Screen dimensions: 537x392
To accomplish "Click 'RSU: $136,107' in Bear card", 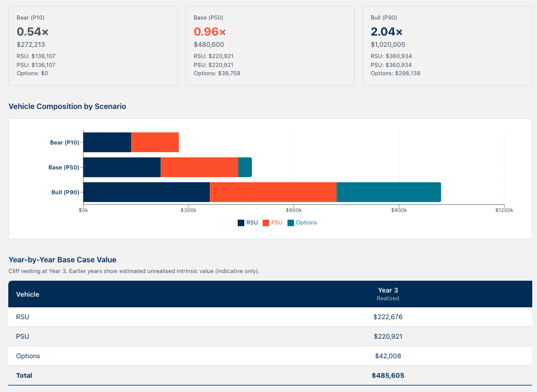I will 36,56.
